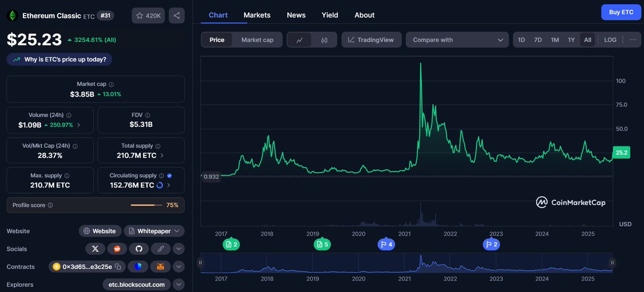
Task: Open Circulating supply details arrow
Action: pos(169,185)
